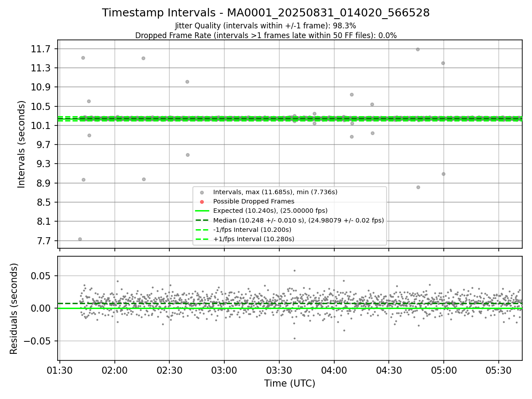The width and height of the screenshot is (532, 399).
Task: Click the '11.7' y-axis tick label
Action: point(41,49)
